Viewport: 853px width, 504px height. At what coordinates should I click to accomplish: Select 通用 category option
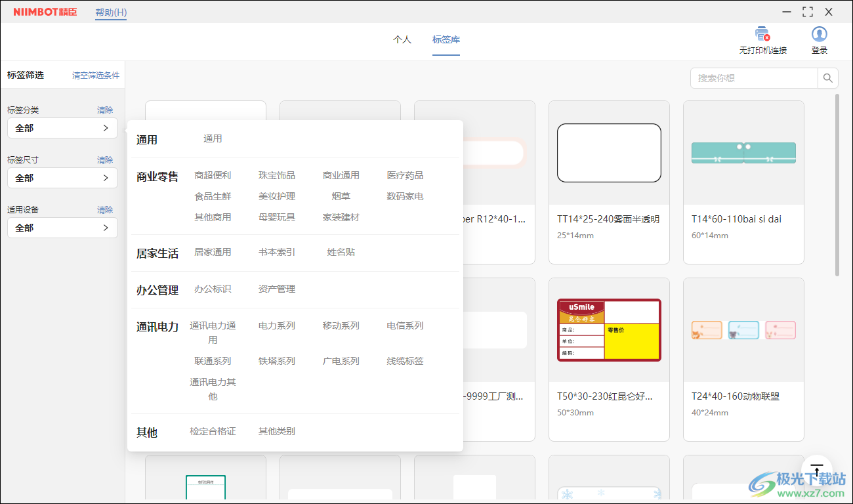point(213,138)
